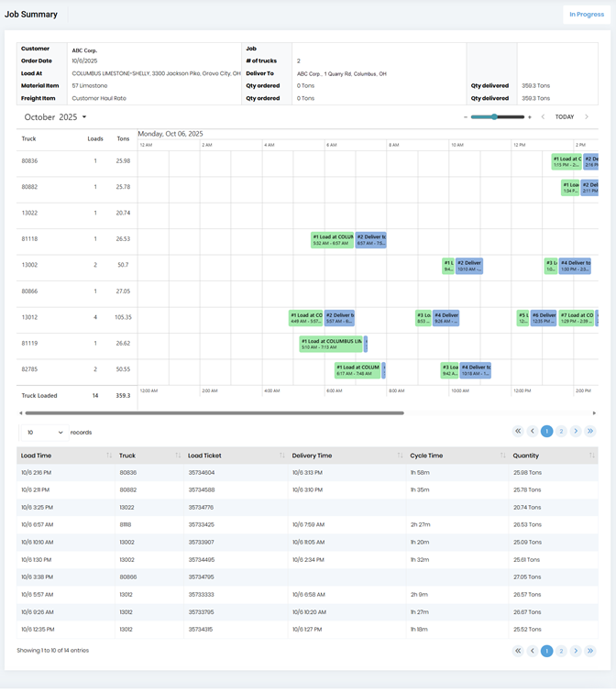The height and width of the screenshot is (692, 616).
Task: Sort table by Quantity column icon
Action: point(595,456)
